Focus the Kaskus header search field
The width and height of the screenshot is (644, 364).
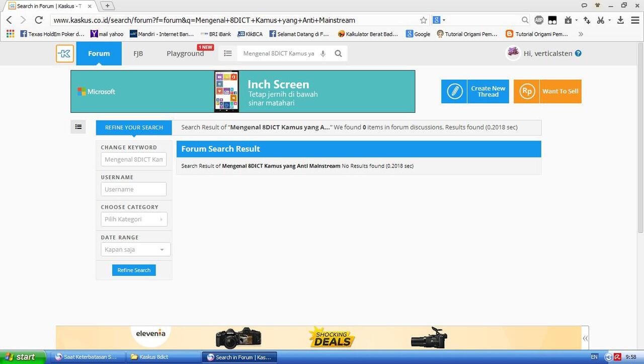click(278, 53)
